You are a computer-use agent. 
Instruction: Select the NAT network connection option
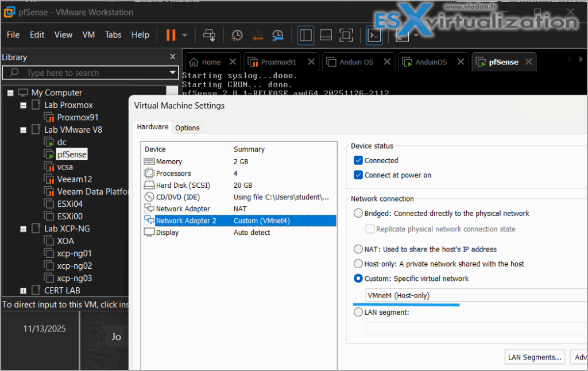[358, 249]
